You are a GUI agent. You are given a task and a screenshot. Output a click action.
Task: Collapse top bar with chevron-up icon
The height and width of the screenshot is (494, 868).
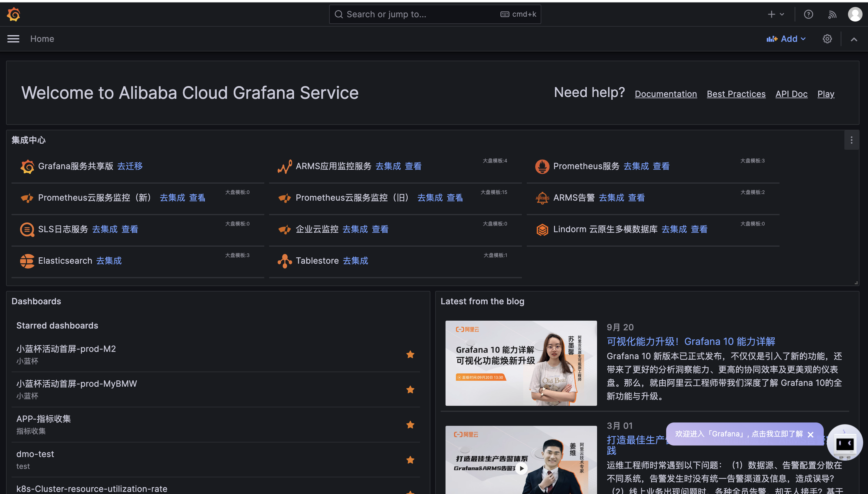(854, 39)
